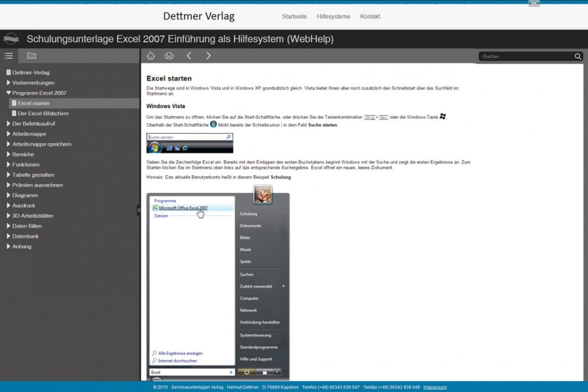Open the Impressum link in footer
588x392 pixels.
(x=435, y=387)
